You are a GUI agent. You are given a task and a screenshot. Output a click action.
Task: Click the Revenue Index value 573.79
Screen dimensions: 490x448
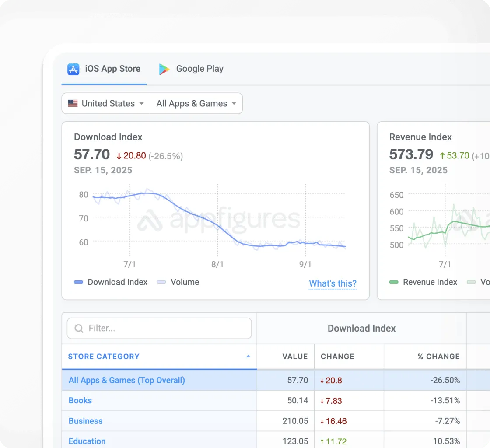click(x=411, y=154)
